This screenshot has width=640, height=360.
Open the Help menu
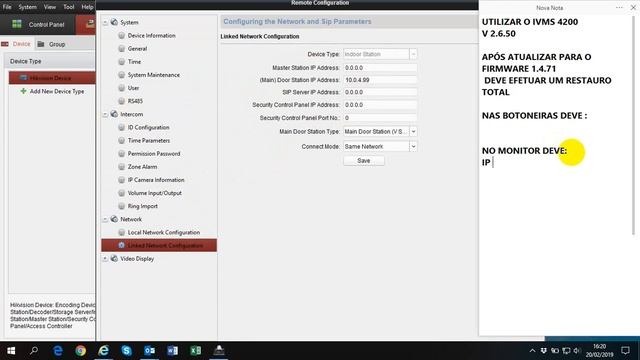[87, 7]
